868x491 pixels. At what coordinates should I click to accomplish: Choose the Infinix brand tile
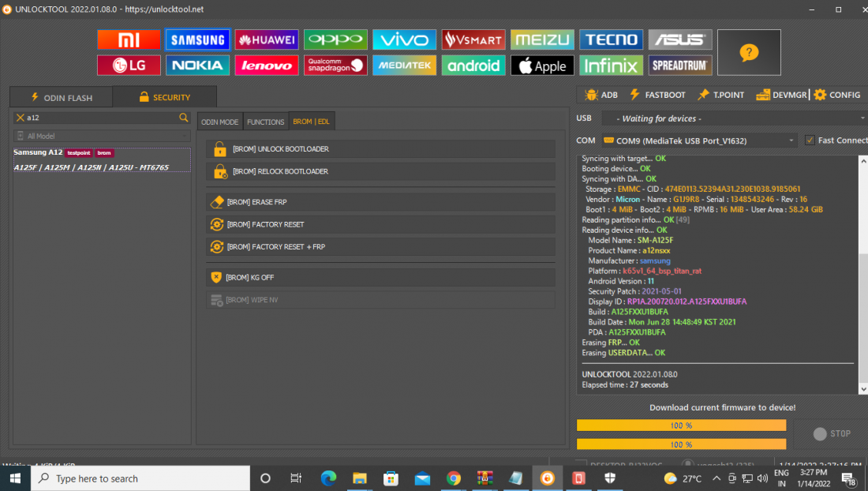611,66
